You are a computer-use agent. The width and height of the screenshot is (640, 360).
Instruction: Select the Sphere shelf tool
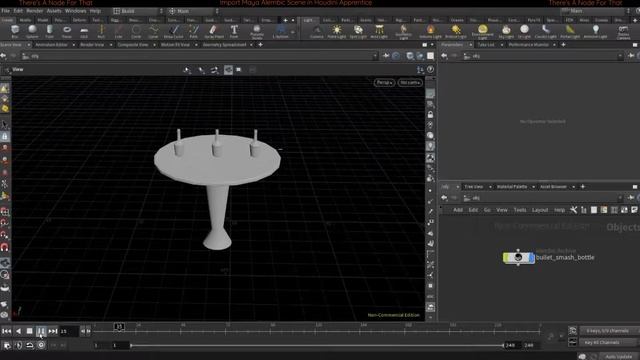point(32,31)
